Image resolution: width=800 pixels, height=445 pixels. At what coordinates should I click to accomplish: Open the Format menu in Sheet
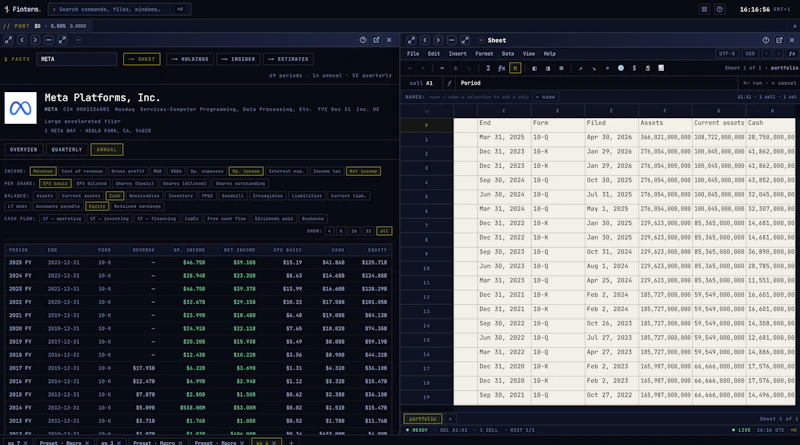click(484, 54)
